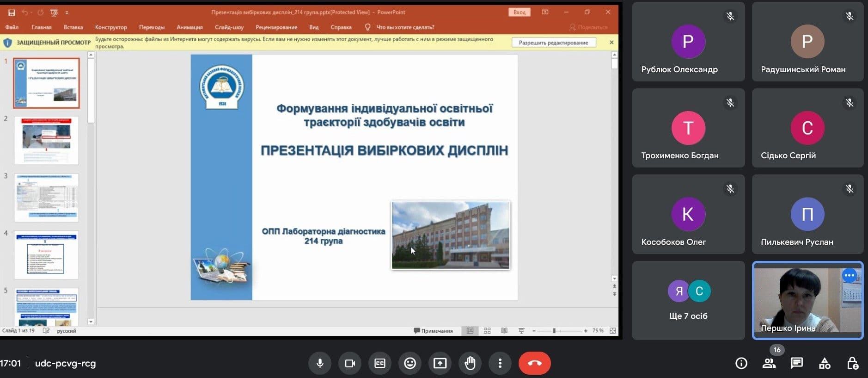Open Activities icon in Meet
Screen dimensions: 868x378
pyautogui.click(x=825, y=364)
